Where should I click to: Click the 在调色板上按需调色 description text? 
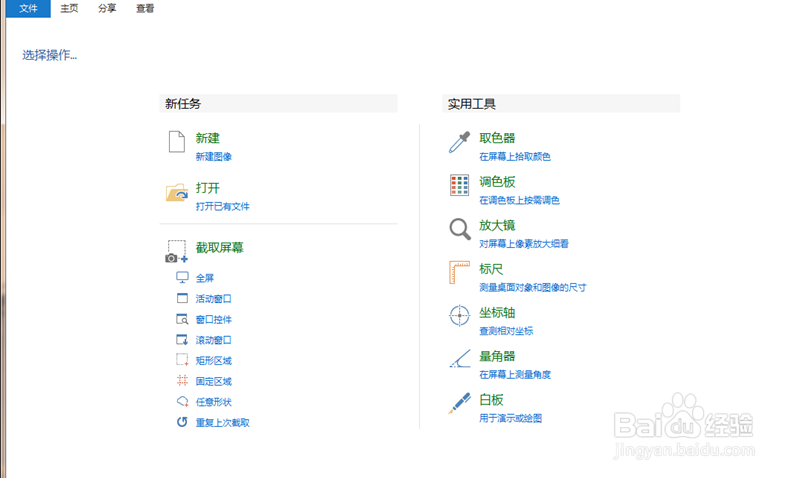519,200
